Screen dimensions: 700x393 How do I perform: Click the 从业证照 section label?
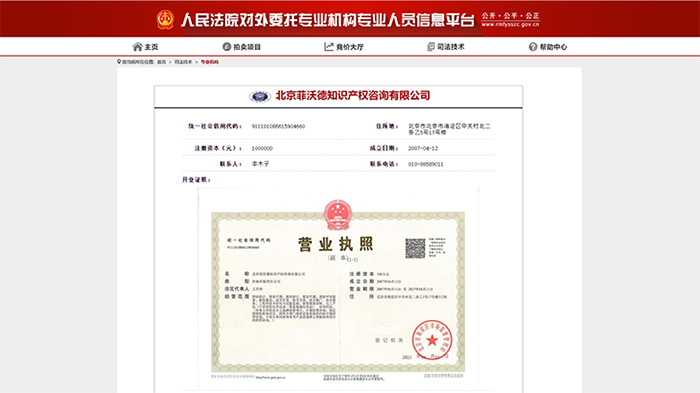(196, 180)
